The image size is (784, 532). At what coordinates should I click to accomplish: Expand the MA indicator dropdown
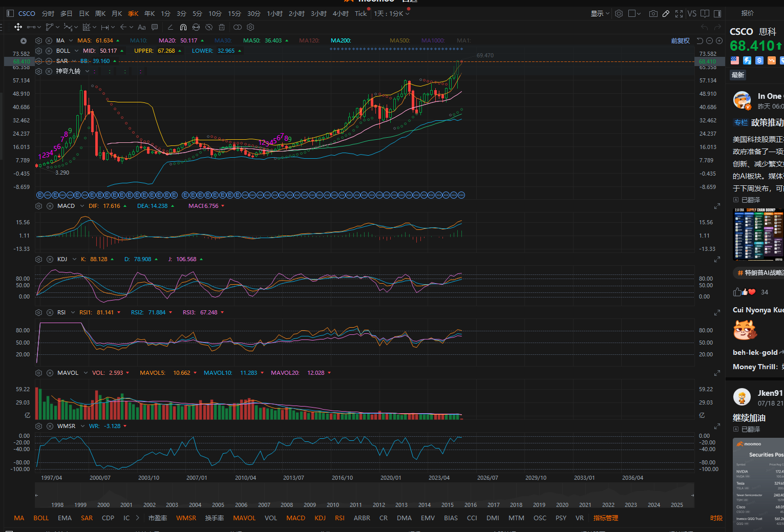click(70, 40)
